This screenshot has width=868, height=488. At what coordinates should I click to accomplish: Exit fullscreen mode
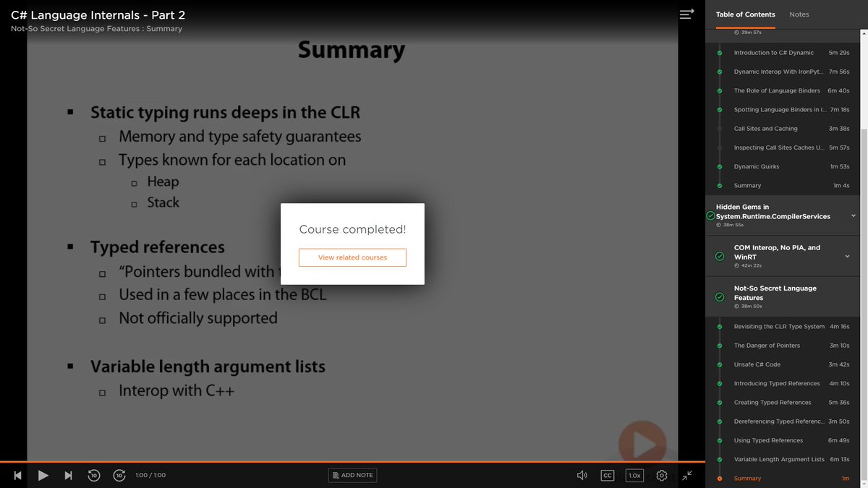687,475
